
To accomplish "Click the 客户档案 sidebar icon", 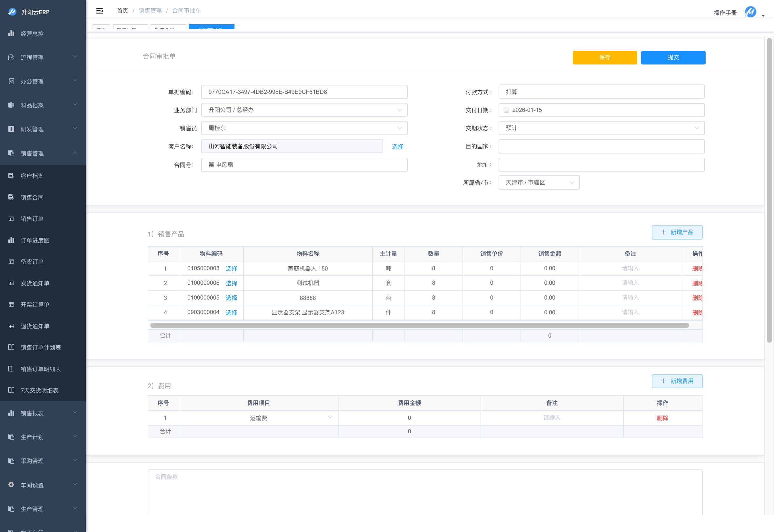I will click(11, 176).
